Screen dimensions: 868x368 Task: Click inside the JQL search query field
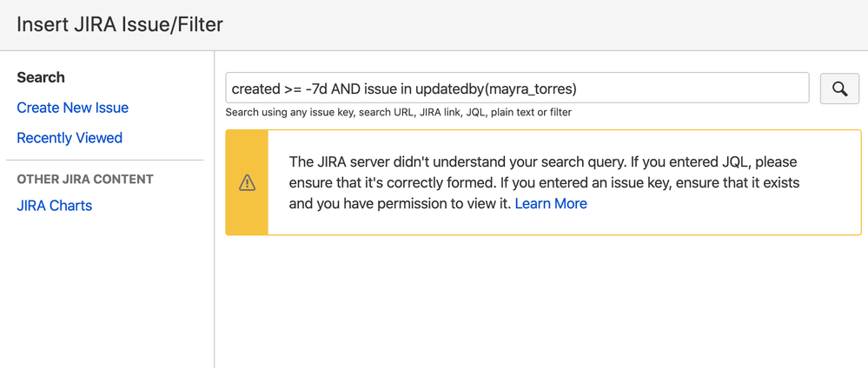(517, 88)
